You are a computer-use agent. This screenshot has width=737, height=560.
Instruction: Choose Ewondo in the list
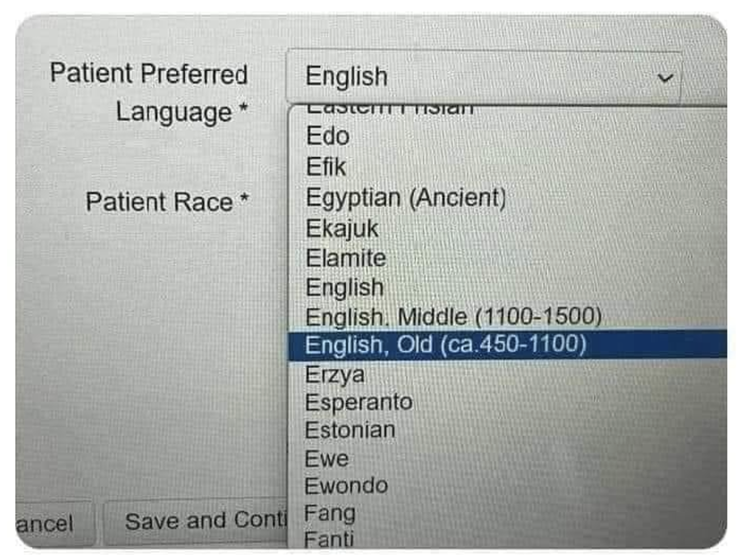pyautogui.click(x=346, y=486)
